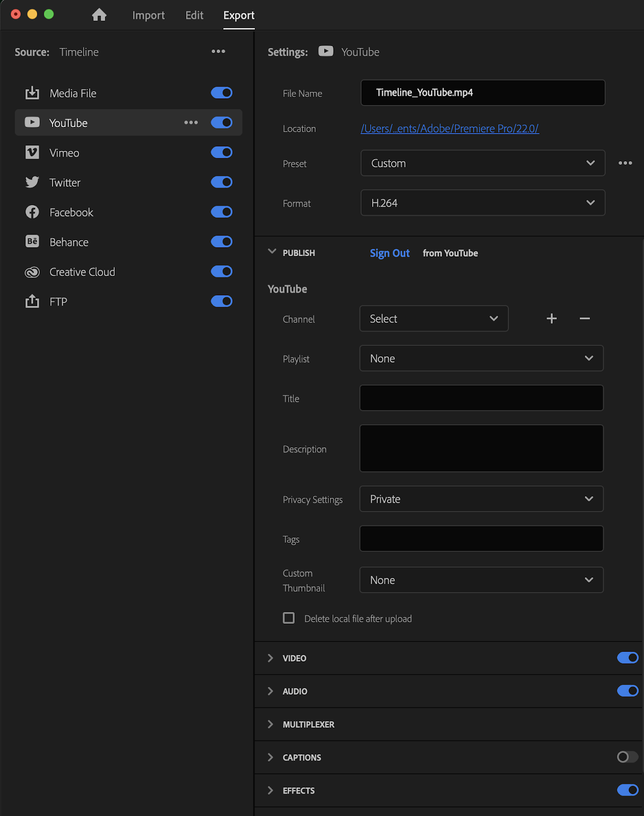
Task: Turn off the Vimeo destination
Action: pyautogui.click(x=222, y=152)
